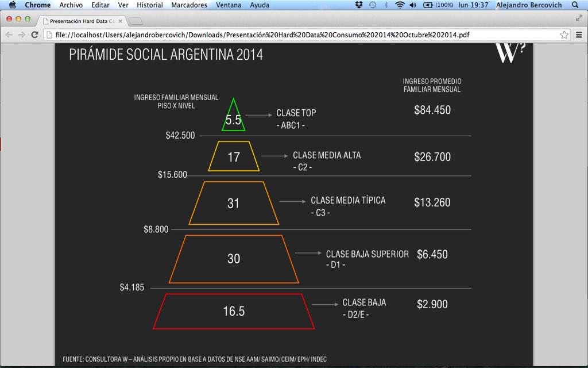Image resolution: width=588 pixels, height=368 pixels.
Task: Click the PIRÁMIDE SOCIAL ARGENTINA 2014 title
Action: pos(166,55)
